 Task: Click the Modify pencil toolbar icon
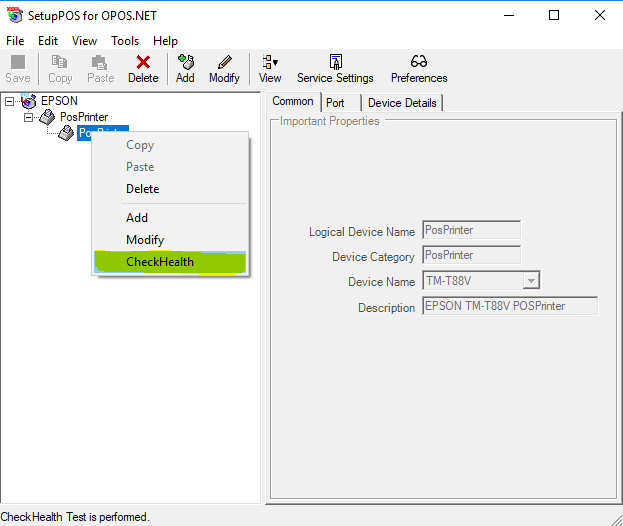[x=224, y=62]
